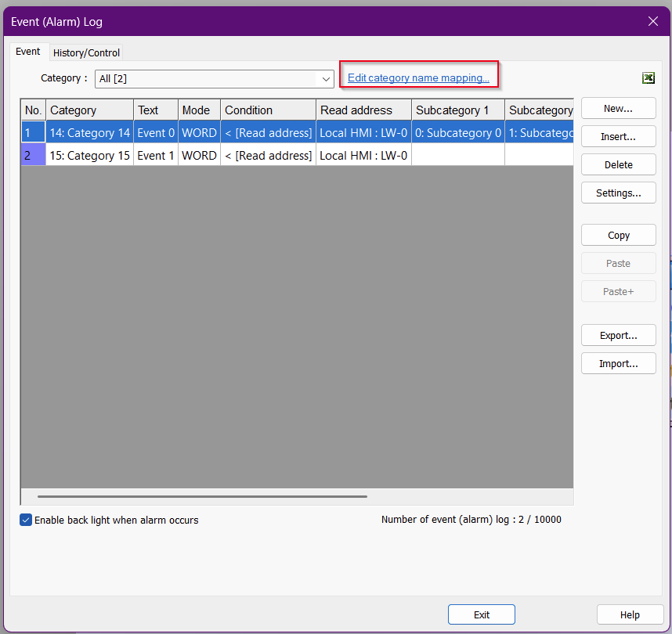The width and height of the screenshot is (672, 634).
Task: Open Edit category name mapping link
Action: click(x=418, y=78)
